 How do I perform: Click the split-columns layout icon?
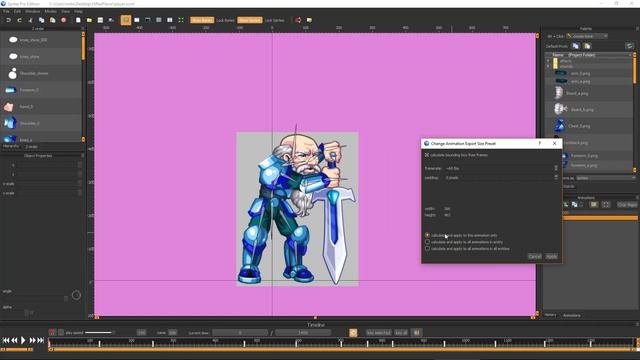point(170,20)
